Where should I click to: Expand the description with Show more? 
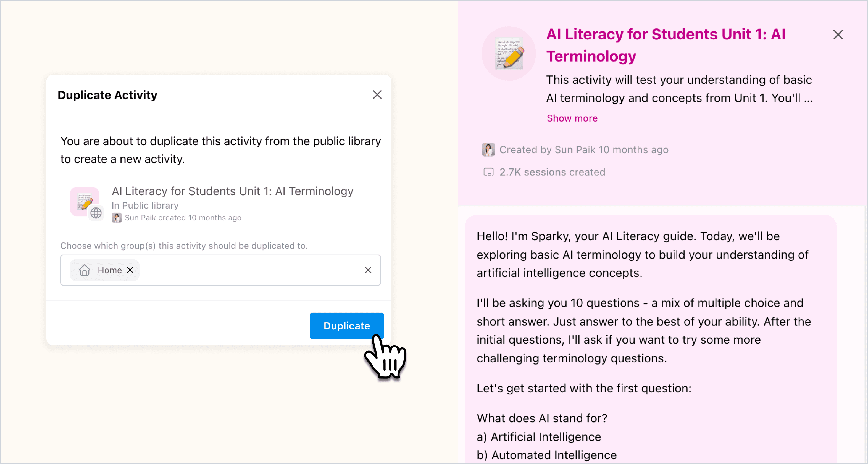pyautogui.click(x=572, y=118)
